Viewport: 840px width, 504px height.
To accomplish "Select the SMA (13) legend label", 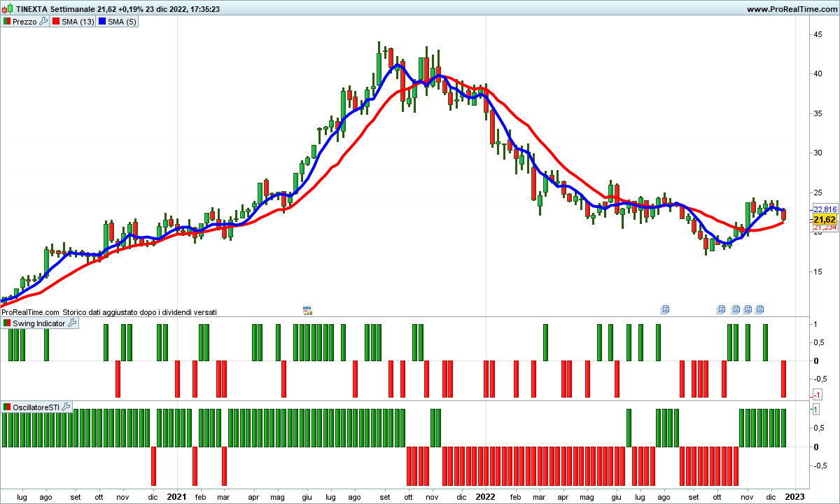I will pos(78,22).
